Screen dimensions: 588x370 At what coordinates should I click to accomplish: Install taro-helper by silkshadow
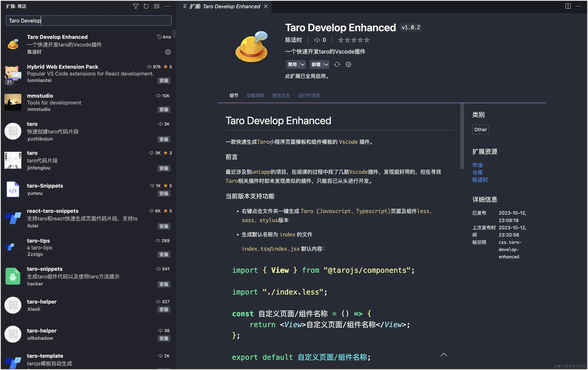[164, 339]
